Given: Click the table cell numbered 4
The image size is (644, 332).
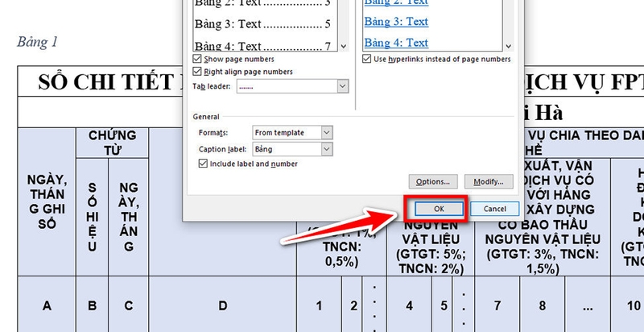Looking at the screenshot, I should (x=410, y=305).
